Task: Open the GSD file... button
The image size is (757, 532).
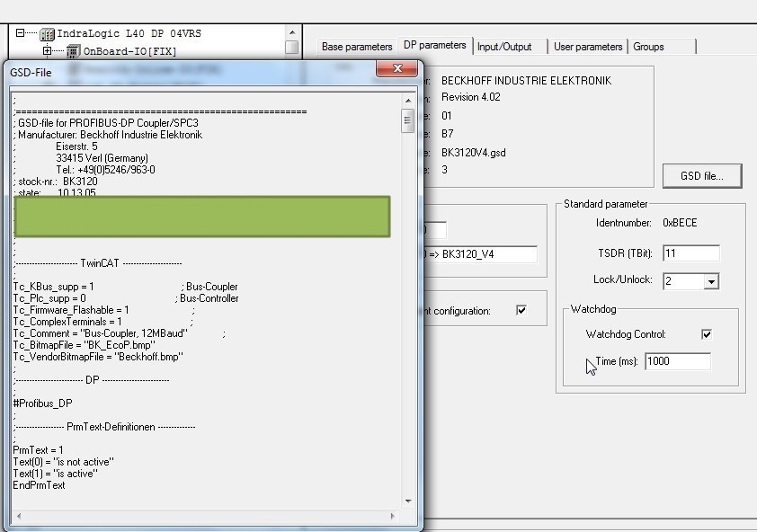Action: pyautogui.click(x=702, y=176)
